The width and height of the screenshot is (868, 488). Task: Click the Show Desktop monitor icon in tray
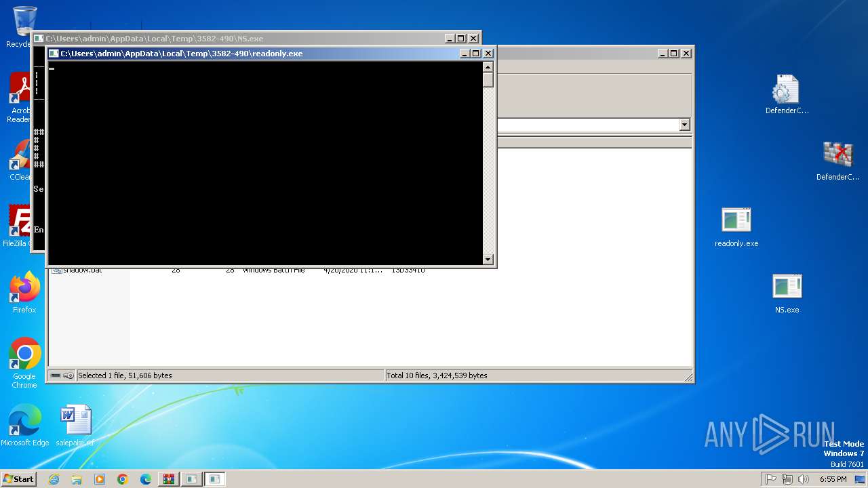(860, 479)
